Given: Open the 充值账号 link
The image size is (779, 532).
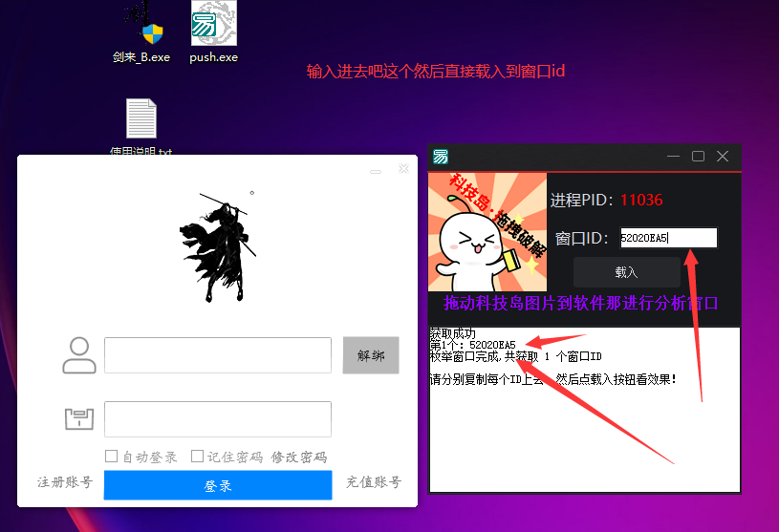Looking at the screenshot, I should (374, 482).
